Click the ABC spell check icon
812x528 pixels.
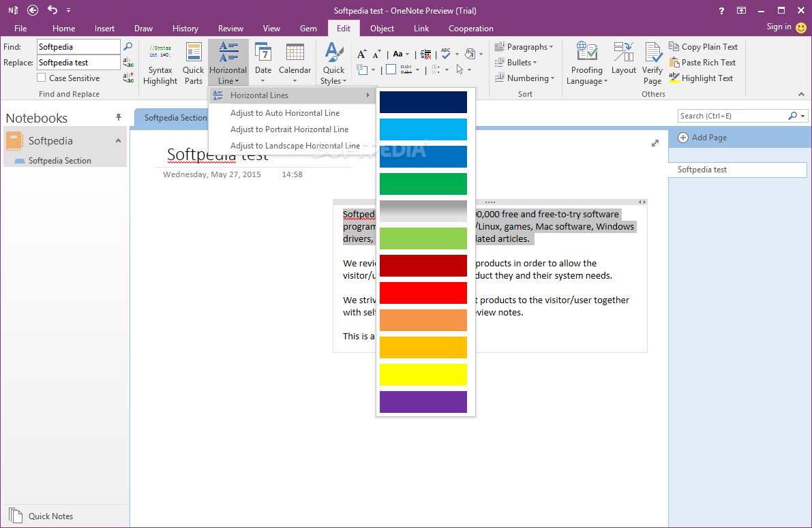pos(446,53)
